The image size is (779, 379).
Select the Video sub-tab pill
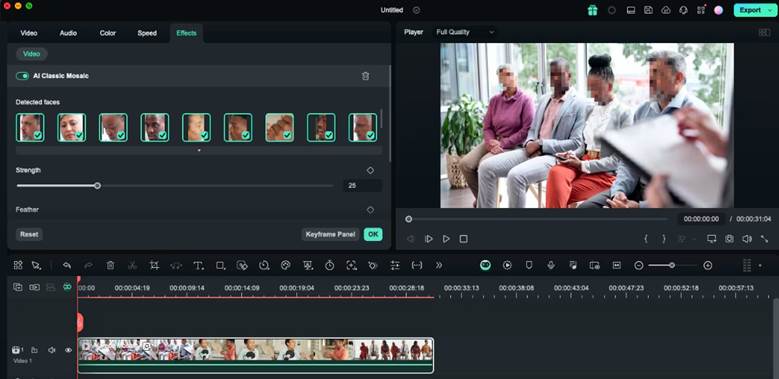[x=32, y=54]
